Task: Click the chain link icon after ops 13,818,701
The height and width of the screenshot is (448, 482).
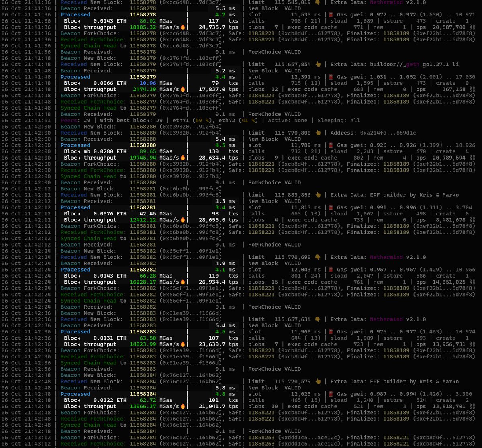Action: tap(472, 406)
